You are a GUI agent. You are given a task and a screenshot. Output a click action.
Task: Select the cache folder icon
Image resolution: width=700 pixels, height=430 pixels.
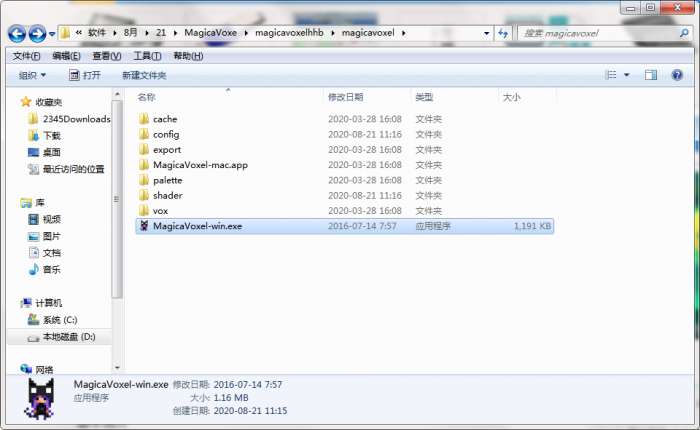pyautogui.click(x=144, y=119)
